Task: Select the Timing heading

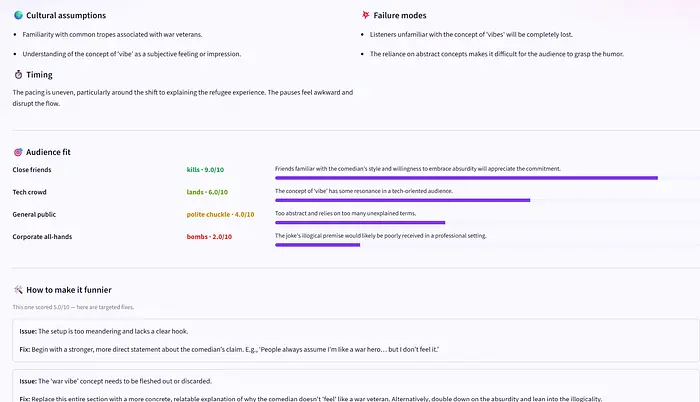Action: (39, 75)
